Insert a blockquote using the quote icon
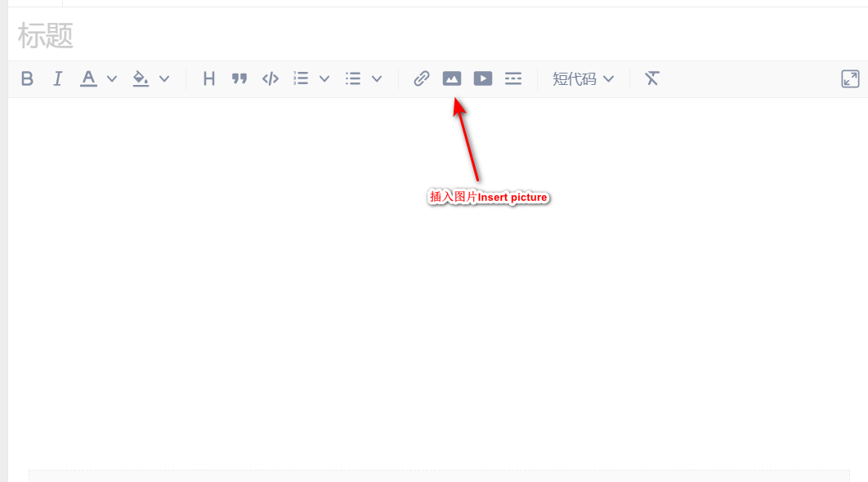Viewport: 868px width, 482px height. point(239,78)
